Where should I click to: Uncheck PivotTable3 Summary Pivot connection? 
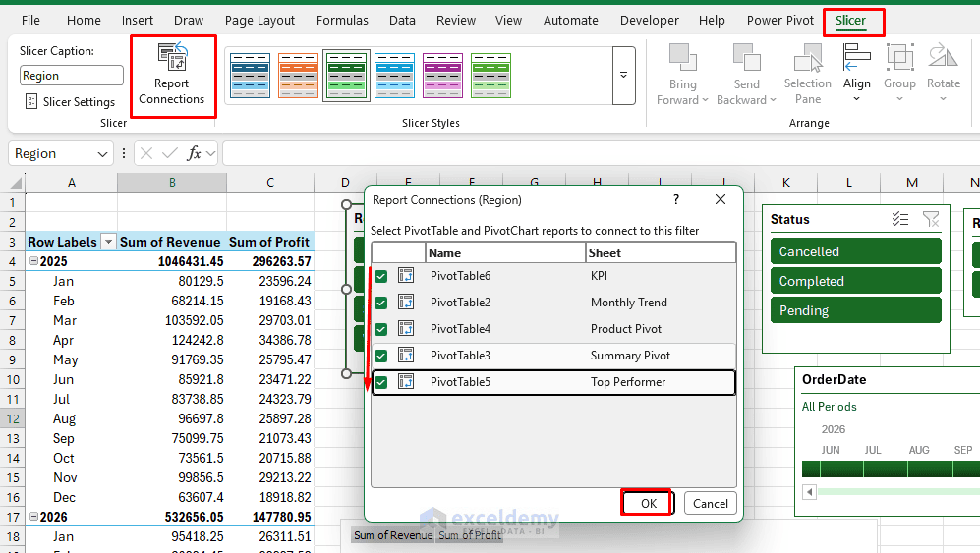coord(380,357)
